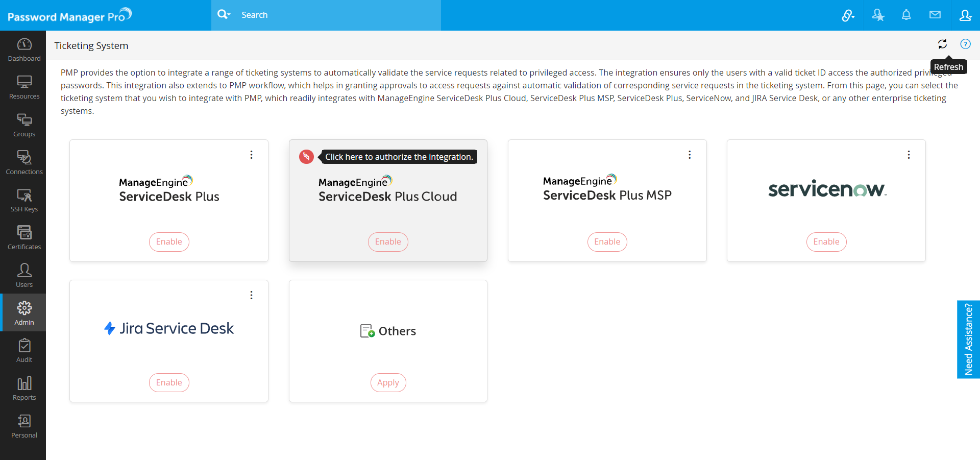Click the ServiceDesk Plus MSP logo

(x=607, y=188)
